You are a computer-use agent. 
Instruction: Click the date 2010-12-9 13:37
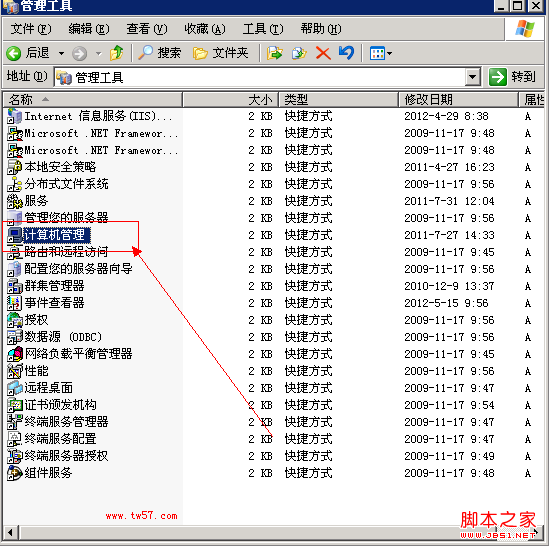point(449,286)
